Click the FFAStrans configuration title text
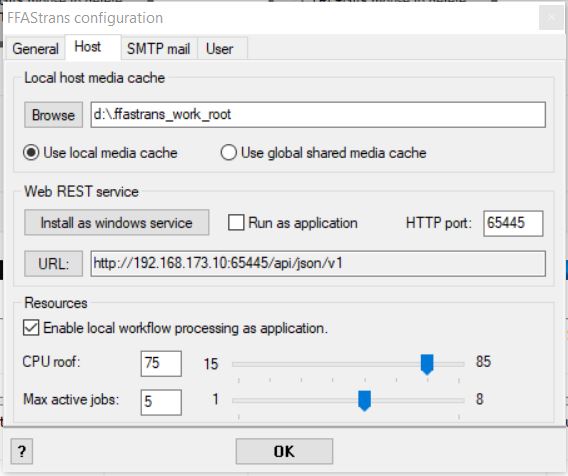The width and height of the screenshot is (568, 476). tap(85, 18)
